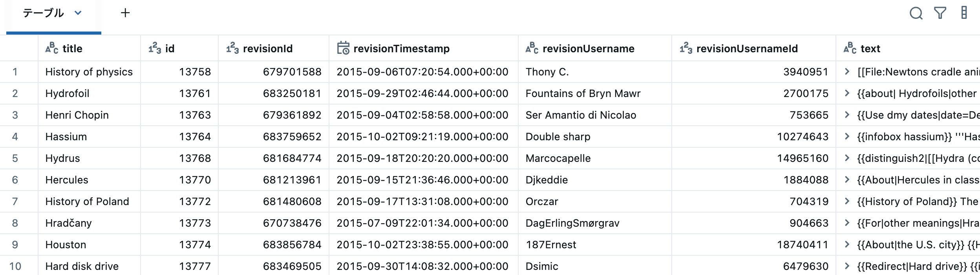Expand text cell for History of physics row
The image size is (980, 275).
click(x=847, y=71)
